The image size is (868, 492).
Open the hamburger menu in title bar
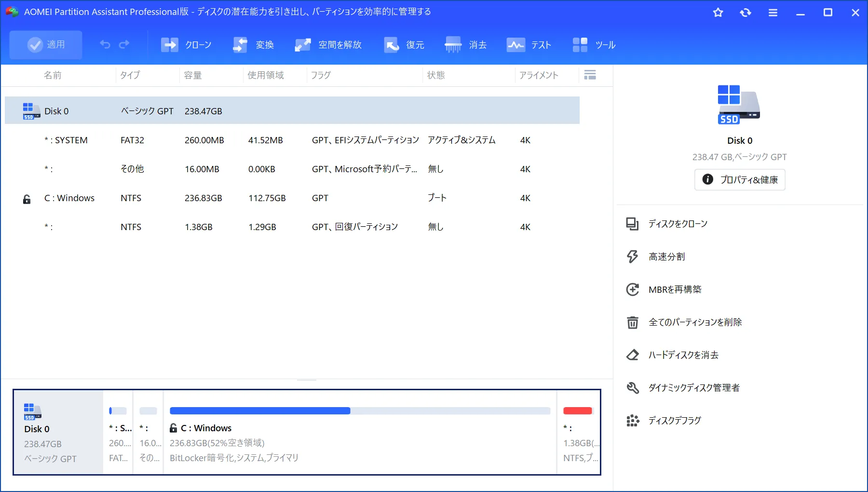pyautogui.click(x=773, y=13)
